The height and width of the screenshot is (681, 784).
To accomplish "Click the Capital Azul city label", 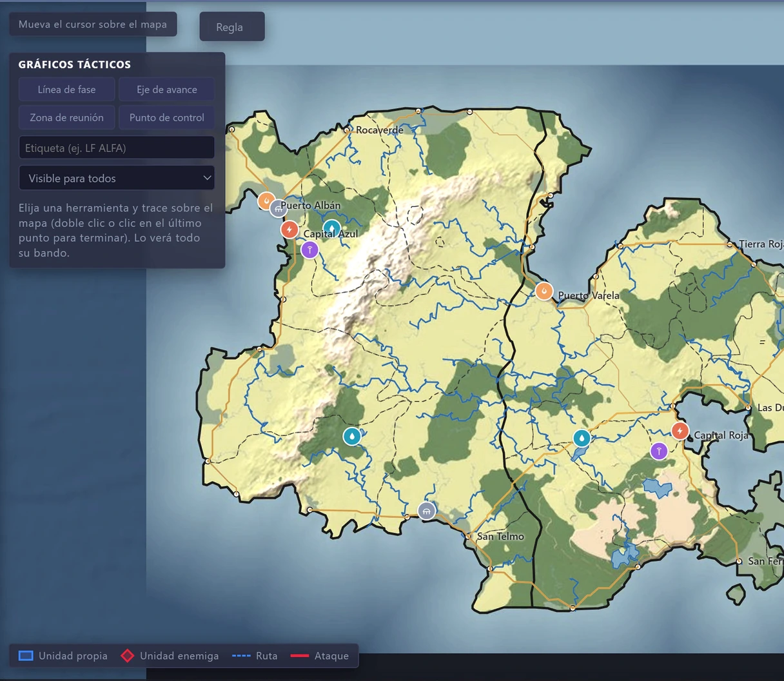I will (x=331, y=234).
